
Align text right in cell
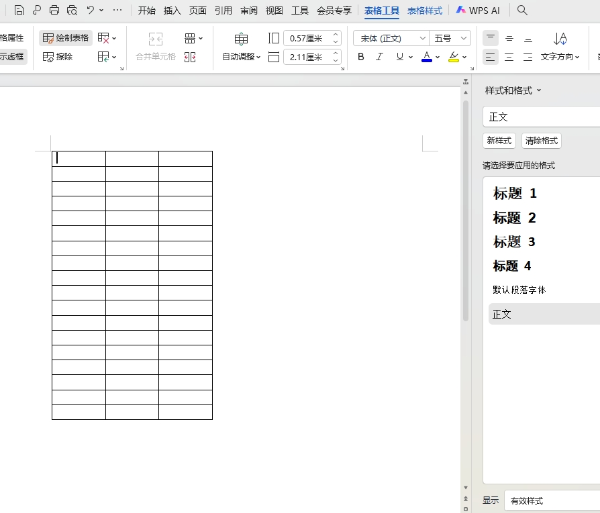[x=528, y=57]
